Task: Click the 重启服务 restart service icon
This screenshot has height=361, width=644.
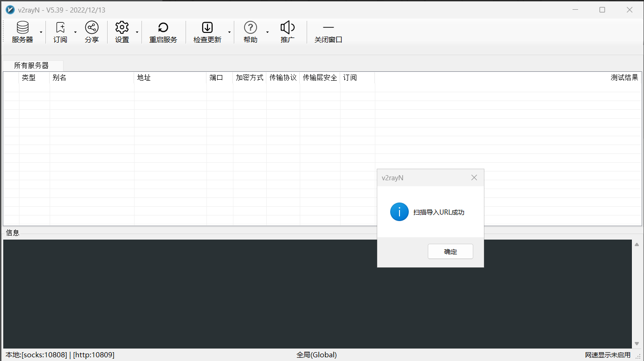Action: pos(163,28)
